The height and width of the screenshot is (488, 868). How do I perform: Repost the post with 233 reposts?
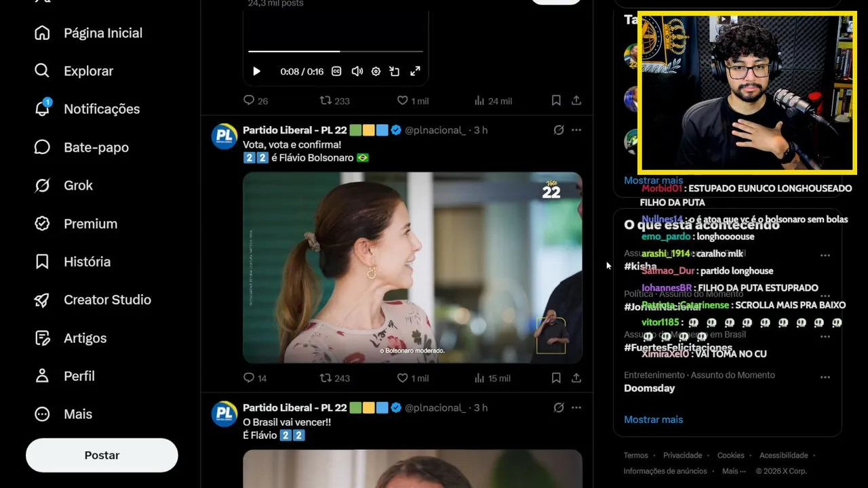(335, 100)
